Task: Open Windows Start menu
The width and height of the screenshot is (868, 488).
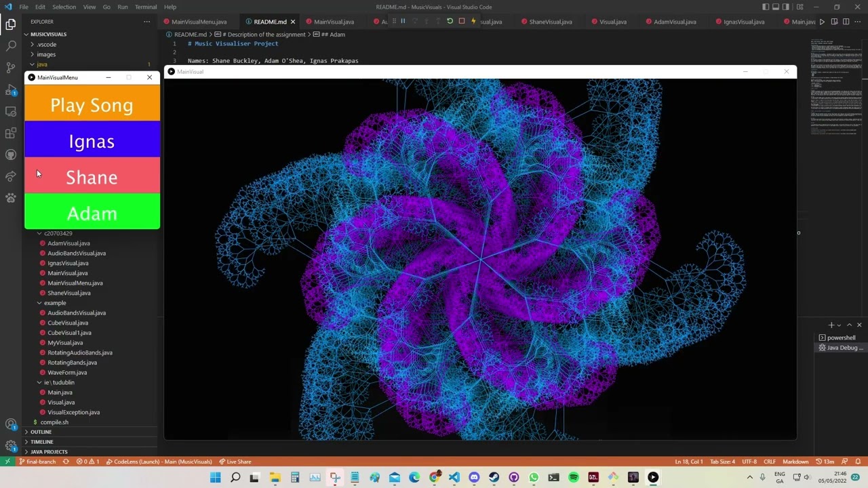Action: (x=215, y=478)
